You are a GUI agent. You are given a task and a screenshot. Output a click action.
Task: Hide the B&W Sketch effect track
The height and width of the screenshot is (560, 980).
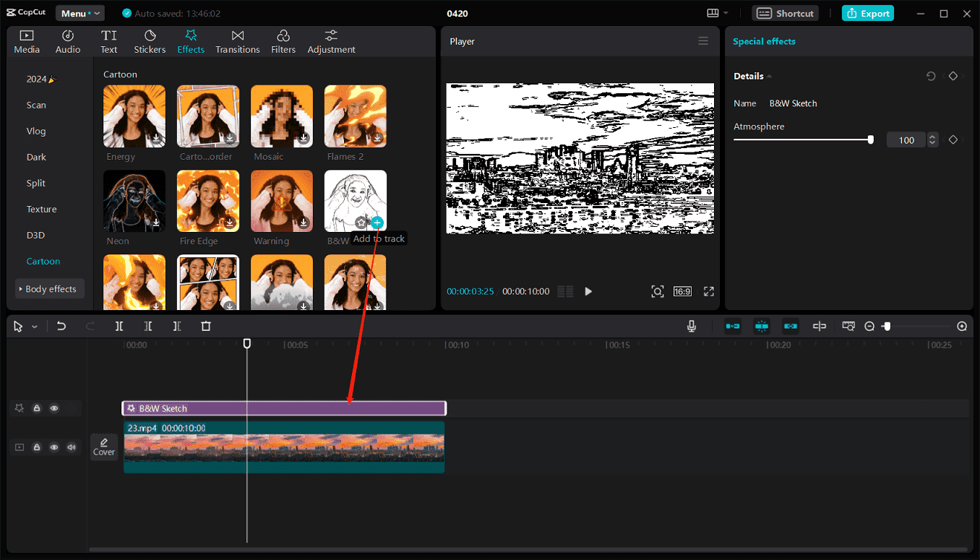point(54,408)
